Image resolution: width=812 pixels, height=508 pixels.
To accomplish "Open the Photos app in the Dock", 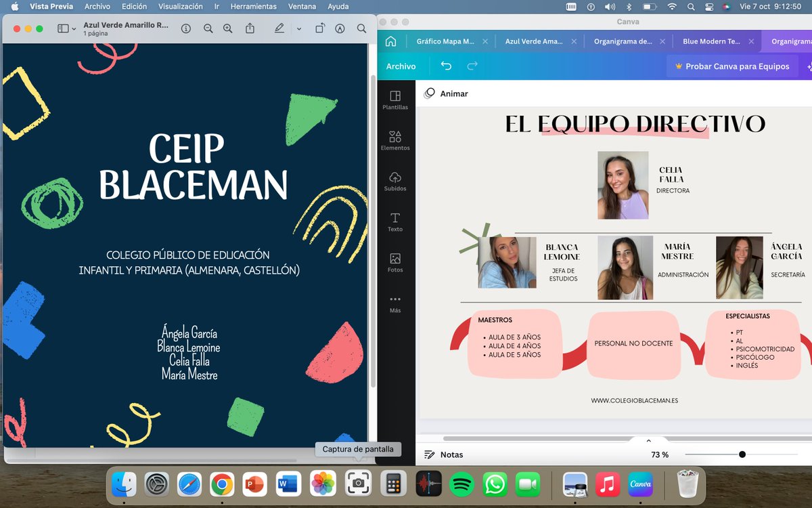I will (323, 484).
